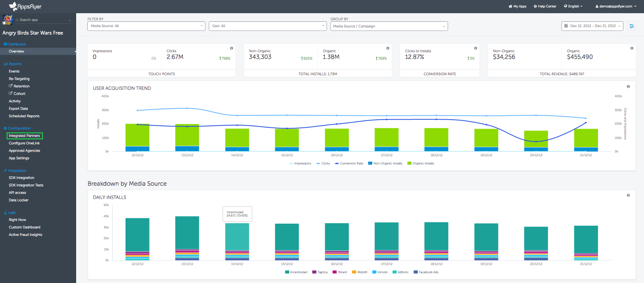The width and height of the screenshot is (644, 283).
Task: Click info icon on Touch Points card
Action: click(x=231, y=48)
